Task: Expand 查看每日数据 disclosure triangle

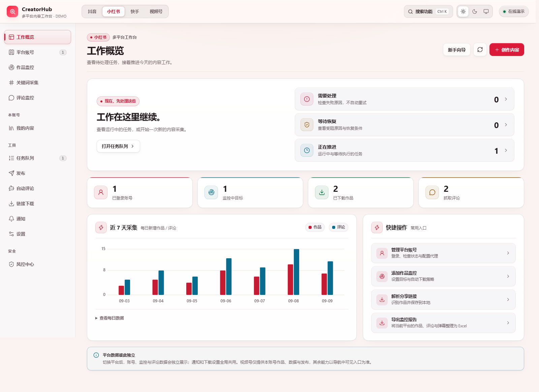Action: [x=96, y=318]
